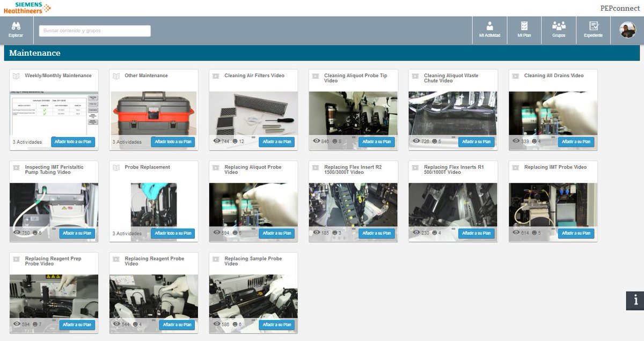The width and height of the screenshot is (644, 341).
Task: Click the PEPconnect text at top right
Action: [x=620, y=8]
